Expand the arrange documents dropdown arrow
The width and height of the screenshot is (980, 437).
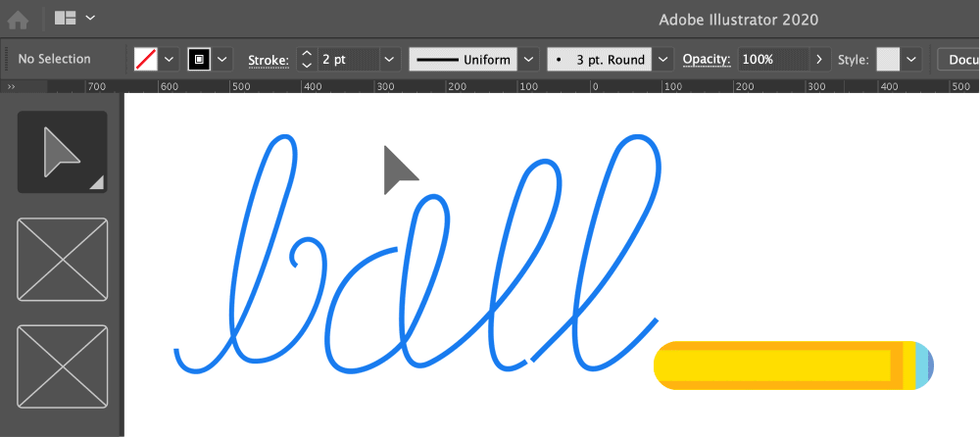pyautogui.click(x=91, y=18)
